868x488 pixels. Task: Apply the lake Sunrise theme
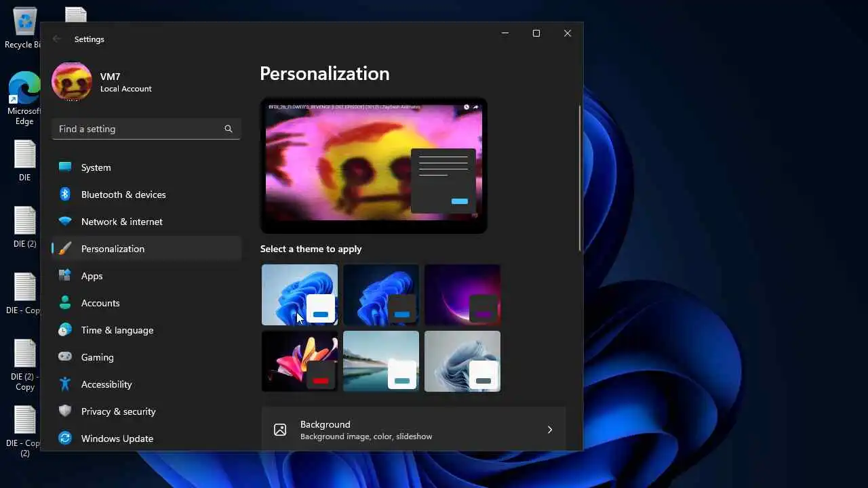[x=381, y=361]
